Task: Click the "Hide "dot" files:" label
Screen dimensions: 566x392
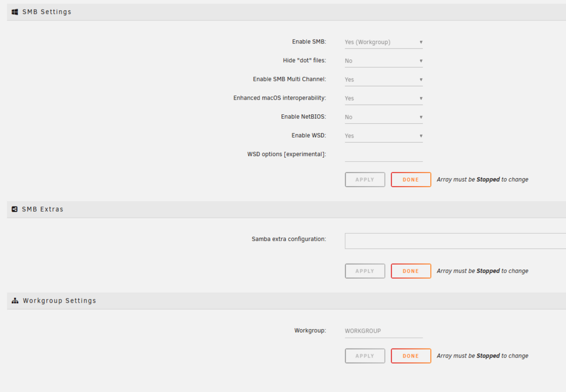Action: pos(305,61)
